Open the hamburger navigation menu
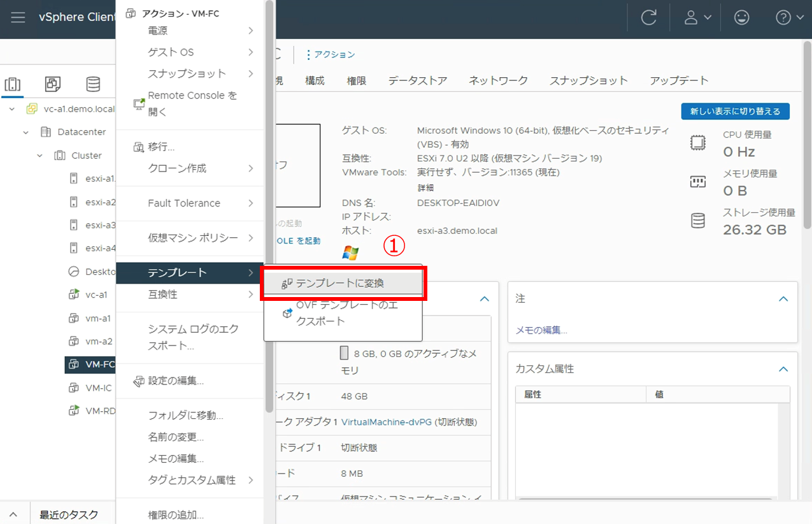 click(18, 18)
